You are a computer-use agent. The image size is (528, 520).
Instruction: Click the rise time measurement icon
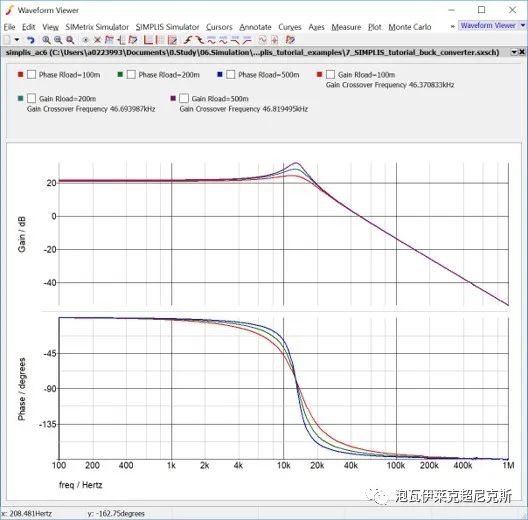pyautogui.click(x=188, y=40)
